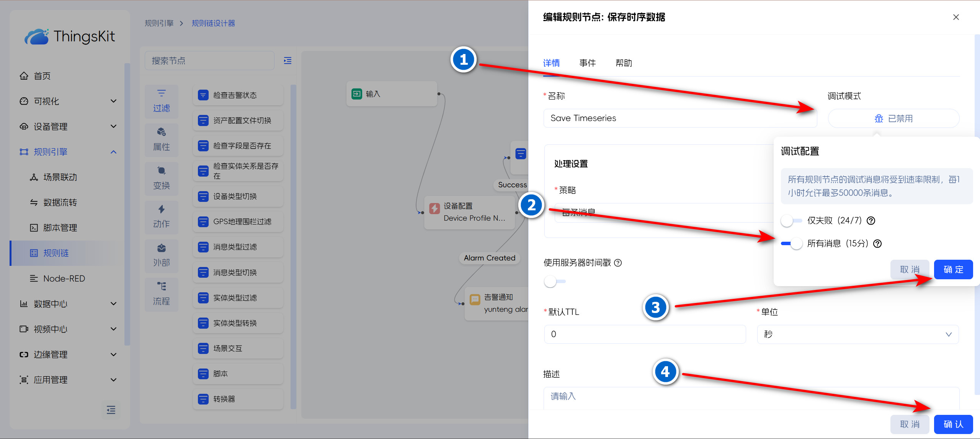Screen dimensions: 980x439
Task: Open the transform (变换) node category
Action: [x=161, y=171]
